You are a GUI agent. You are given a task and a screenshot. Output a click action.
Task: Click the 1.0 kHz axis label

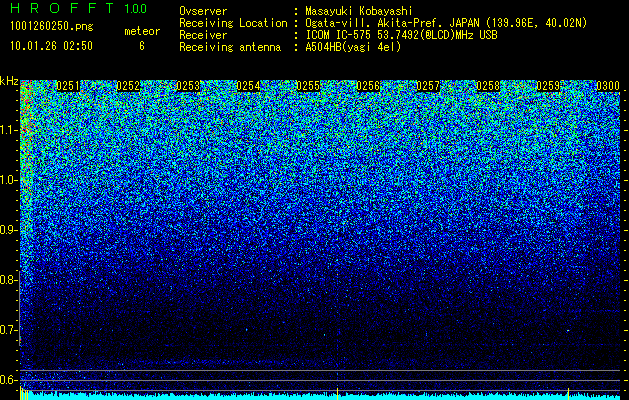(9, 180)
